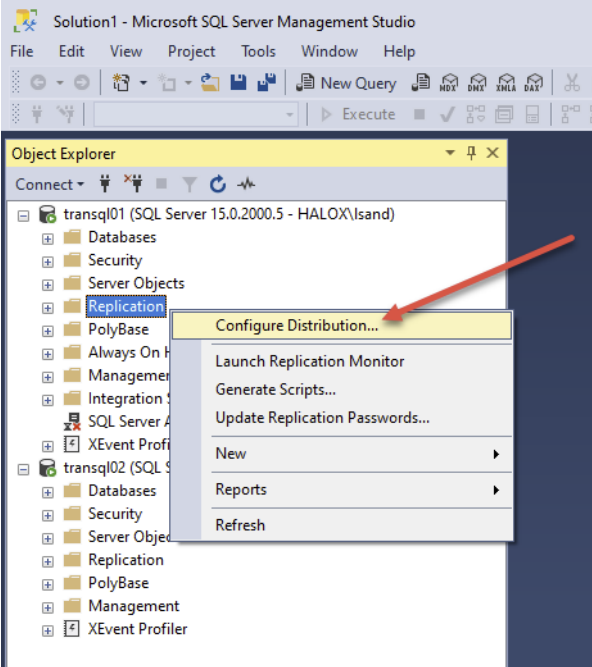Click the Navigate Forward arrow icon
Image resolution: width=592 pixels, height=667 pixels.
pos(82,82)
